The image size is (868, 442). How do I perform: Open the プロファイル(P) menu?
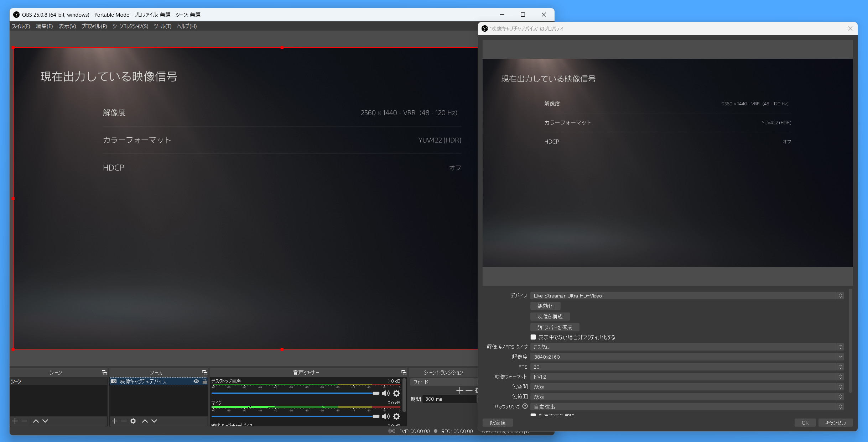tap(94, 26)
